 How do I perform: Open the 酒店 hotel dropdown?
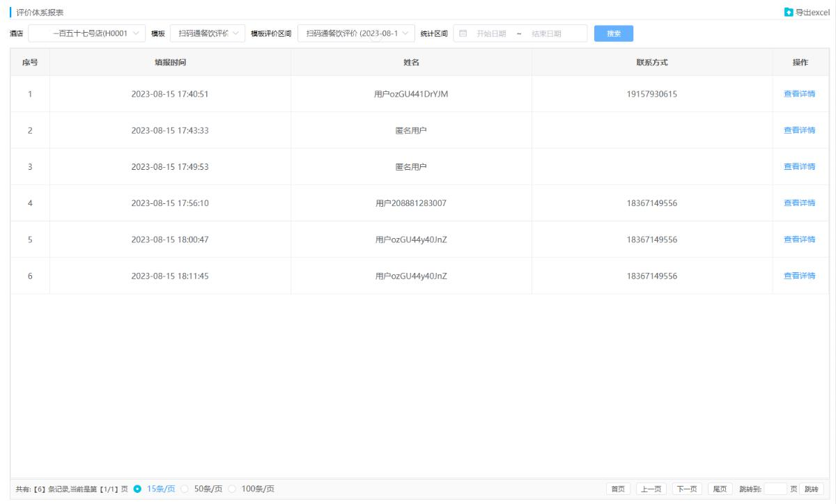[x=87, y=33]
